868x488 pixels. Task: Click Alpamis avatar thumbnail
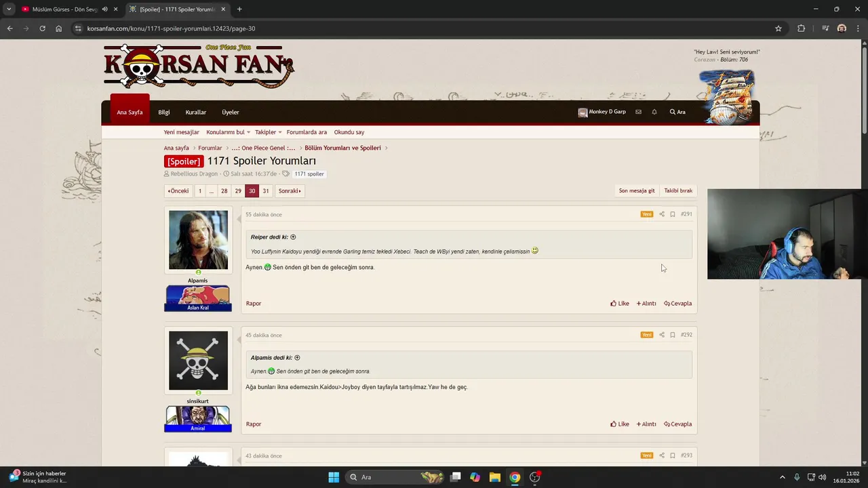tap(198, 240)
